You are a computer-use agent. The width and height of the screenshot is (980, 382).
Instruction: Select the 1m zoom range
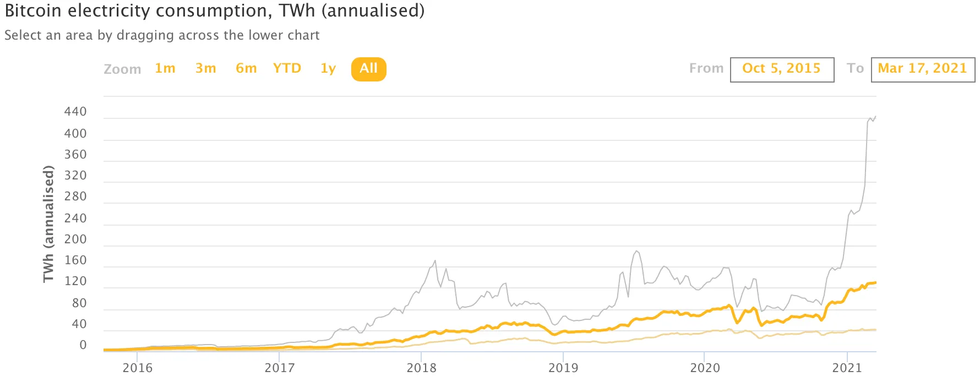[x=165, y=68]
